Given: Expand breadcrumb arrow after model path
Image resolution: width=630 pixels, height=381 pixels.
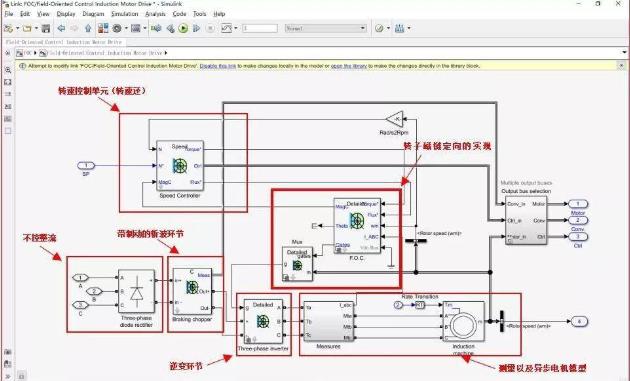Looking at the screenshot, I should tap(166, 53).
